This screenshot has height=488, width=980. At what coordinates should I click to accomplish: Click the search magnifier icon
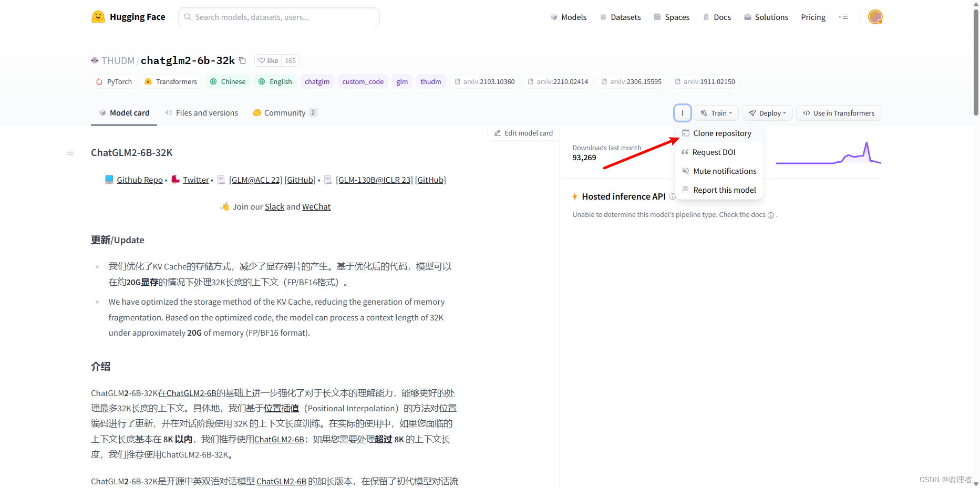(x=188, y=17)
